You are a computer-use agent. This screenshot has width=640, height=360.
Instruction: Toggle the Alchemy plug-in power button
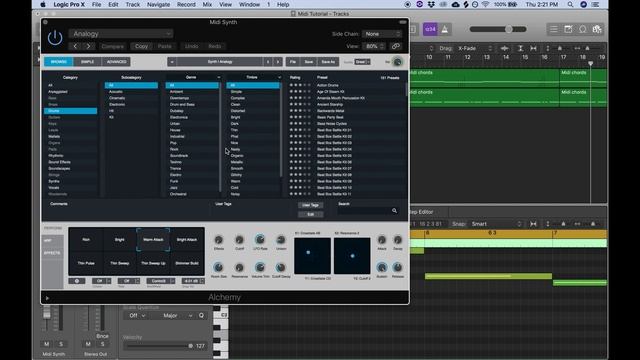55,38
